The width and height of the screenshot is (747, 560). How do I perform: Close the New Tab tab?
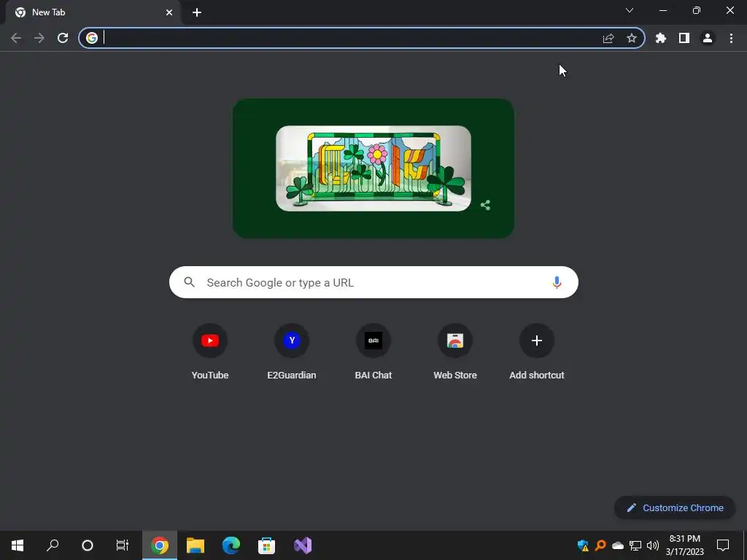169,12
